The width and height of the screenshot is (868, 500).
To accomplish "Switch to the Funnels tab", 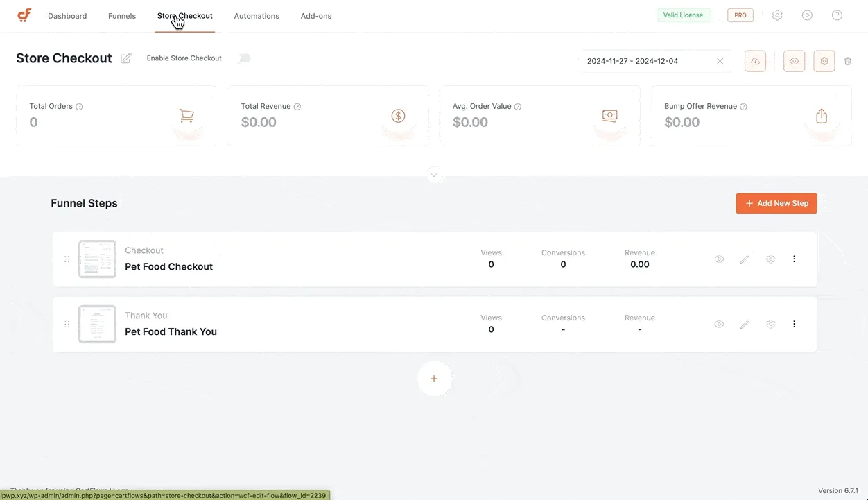I will (x=122, y=16).
